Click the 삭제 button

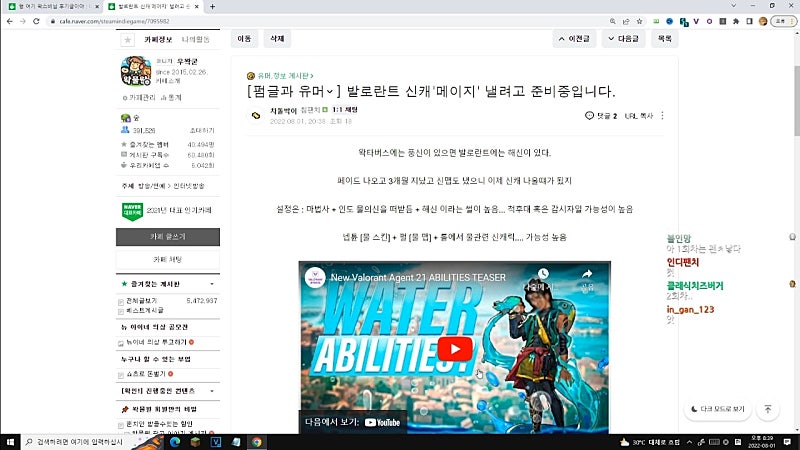pos(277,39)
